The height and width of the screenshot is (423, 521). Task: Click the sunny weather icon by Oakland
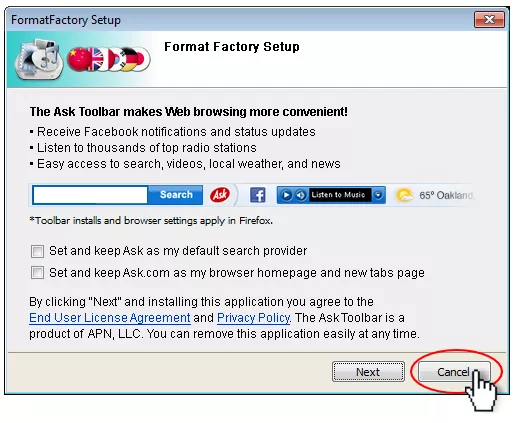[x=404, y=195]
